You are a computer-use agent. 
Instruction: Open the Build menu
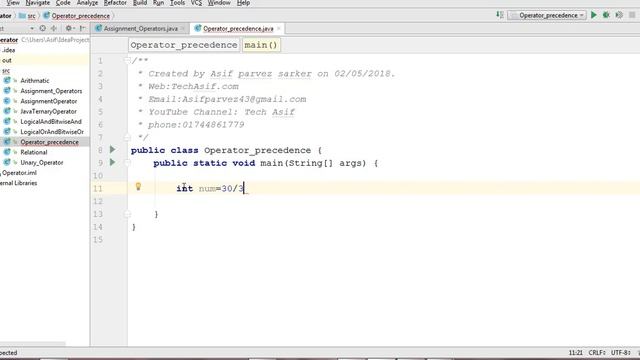pyautogui.click(x=140, y=3)
